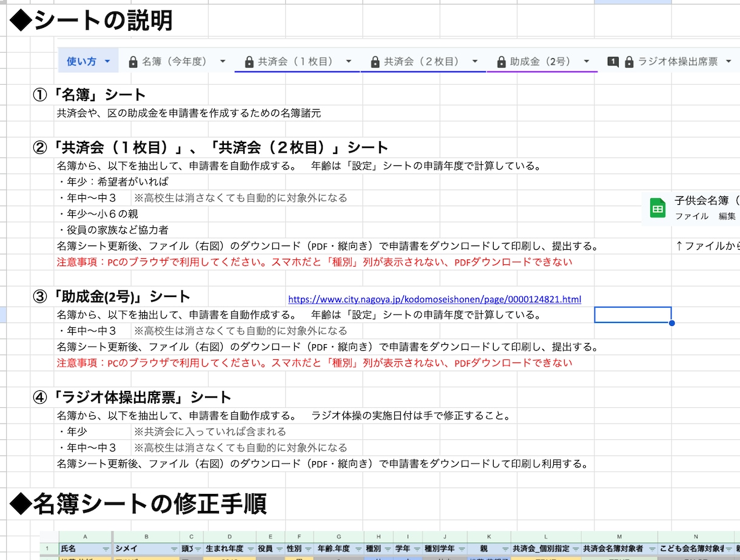Click the filter icon in 種別学年 header
Viewport: 740px width, 560px height.
460,549
